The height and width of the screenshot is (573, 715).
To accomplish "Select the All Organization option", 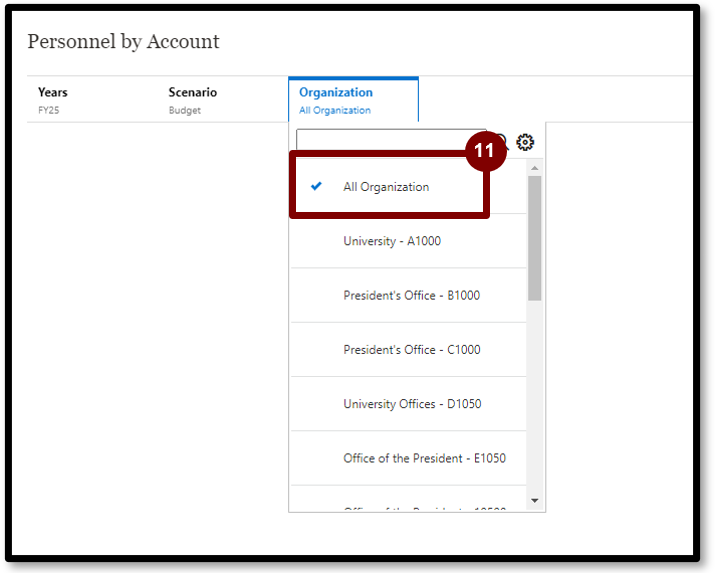I will [386, 187].
